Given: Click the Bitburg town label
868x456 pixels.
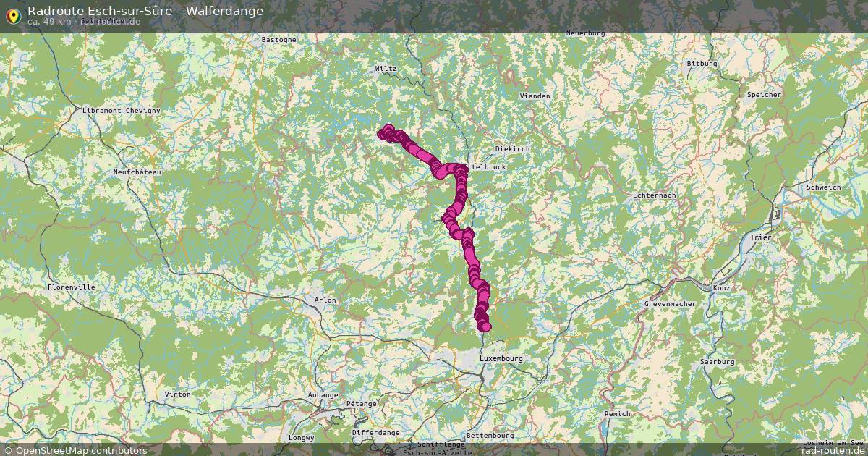Looking at the screenshot, I should pyautogui.click(x=702, y=64).
